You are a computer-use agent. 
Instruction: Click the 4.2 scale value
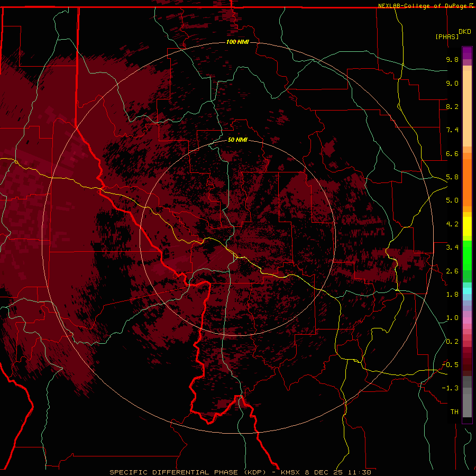[452, 224]
